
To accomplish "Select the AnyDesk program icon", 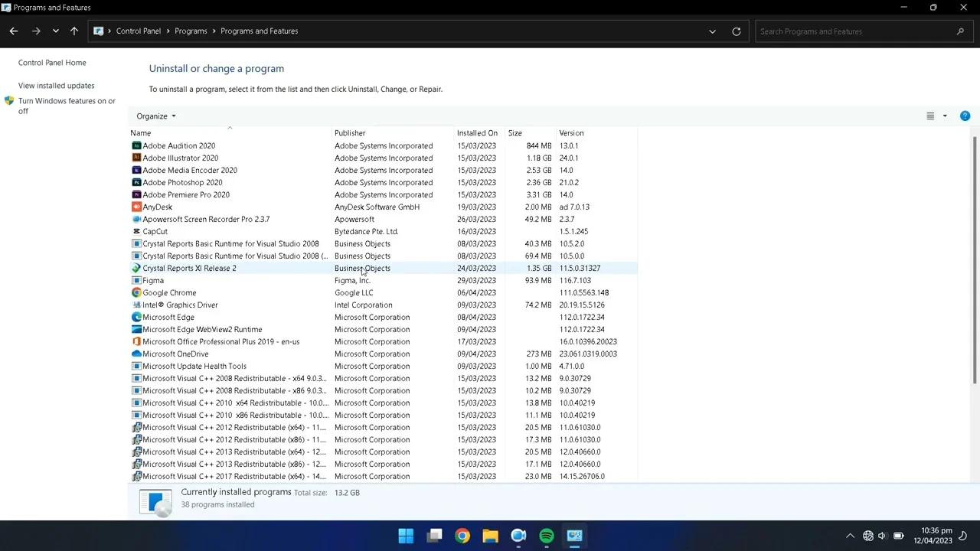I will [x=136, y=207].
